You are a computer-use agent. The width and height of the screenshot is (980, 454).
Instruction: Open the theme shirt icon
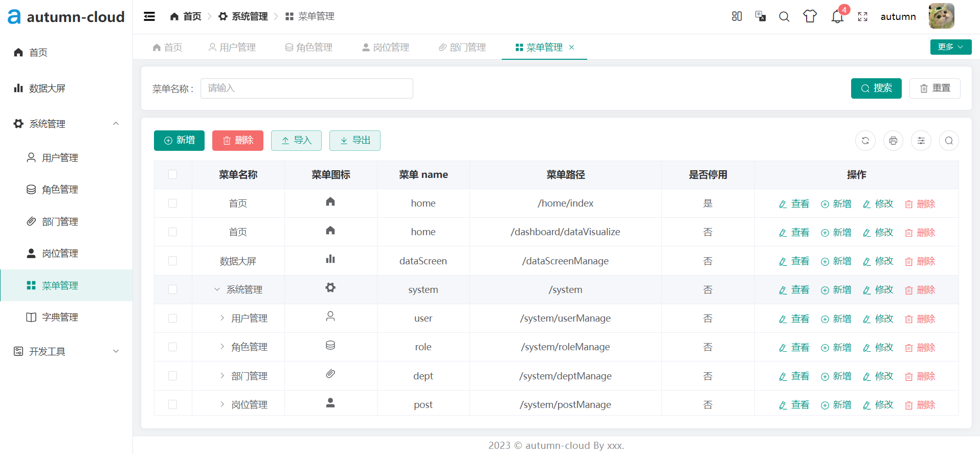[x=810, y=16]
